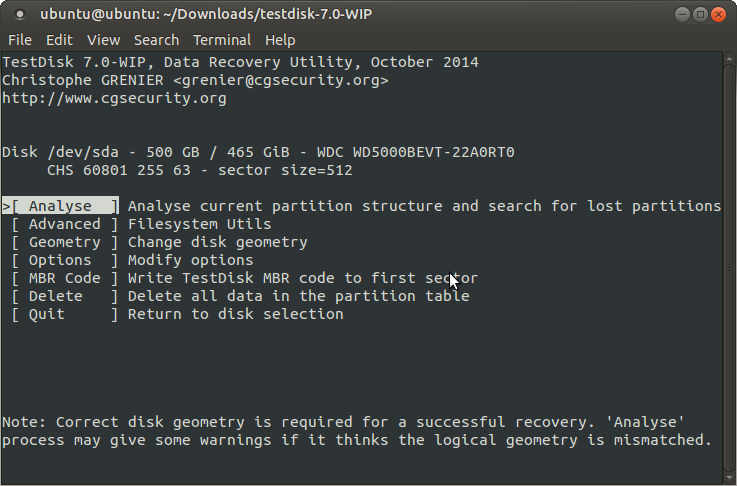Click the cgsecurity.org website URL
Screen dimensions: 737x486
tap(114, 98)
